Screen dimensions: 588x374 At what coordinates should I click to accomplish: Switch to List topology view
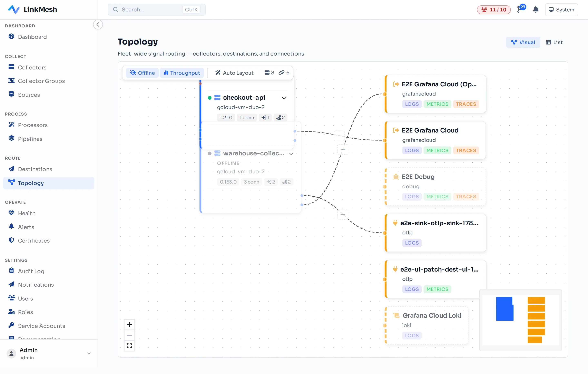click(554, 42)
